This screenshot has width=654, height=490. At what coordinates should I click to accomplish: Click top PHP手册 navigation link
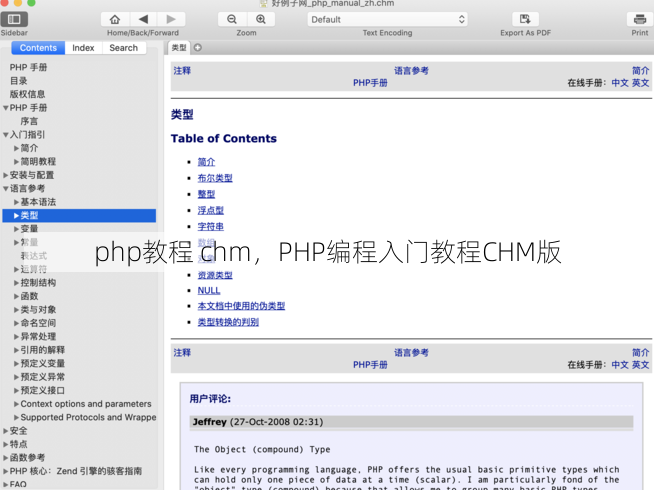click(x=370, y=83)
